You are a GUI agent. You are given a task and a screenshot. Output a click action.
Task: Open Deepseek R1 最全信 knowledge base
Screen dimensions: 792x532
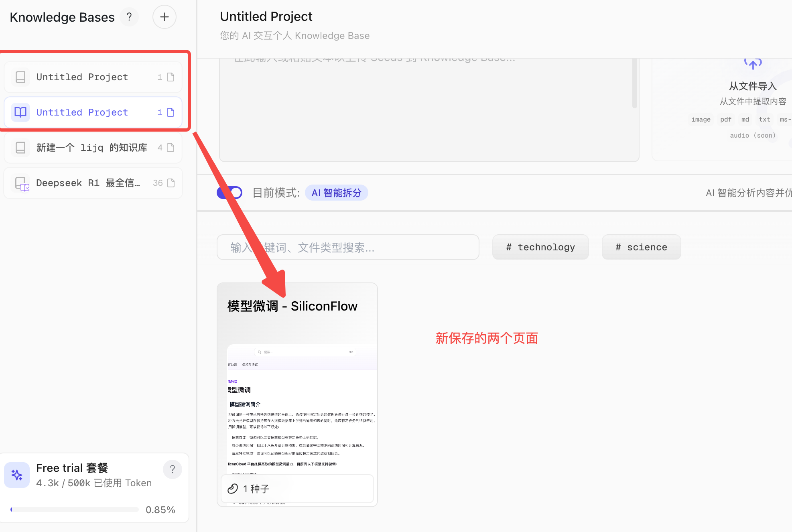pyautogui.click(x=93, y=183)
